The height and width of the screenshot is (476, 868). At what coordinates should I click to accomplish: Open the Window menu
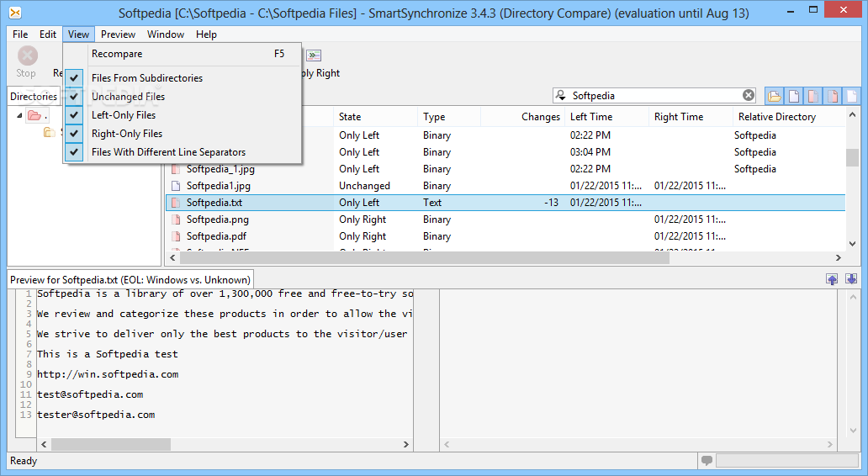click(166, 34)
